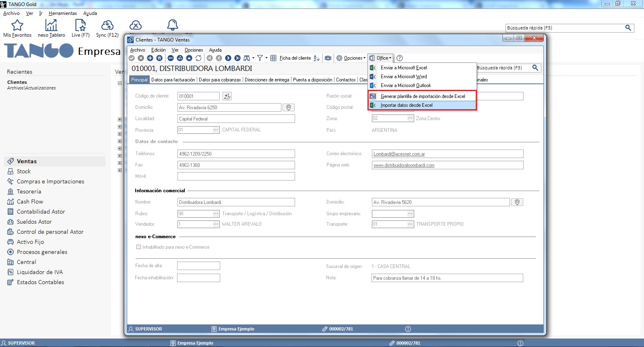Open the www.distribuidoraloombardi.com link
Screen dimensions: 644x347
click(404, 165)
